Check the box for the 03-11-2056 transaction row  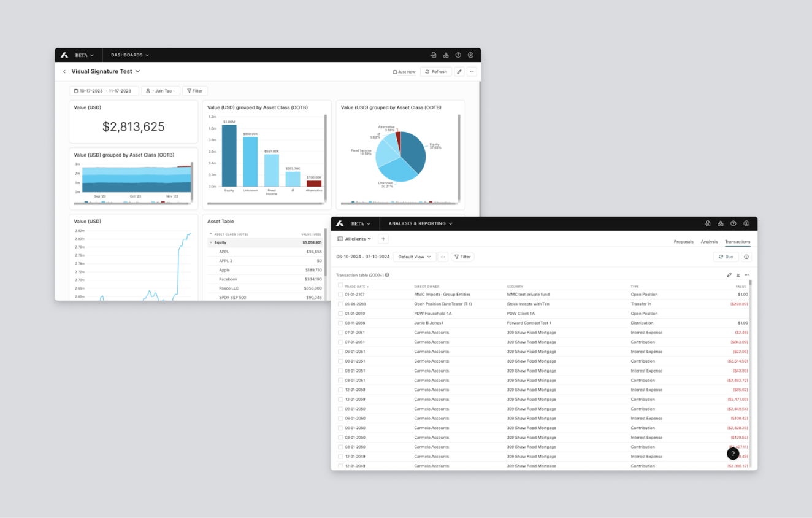[340, 323]
